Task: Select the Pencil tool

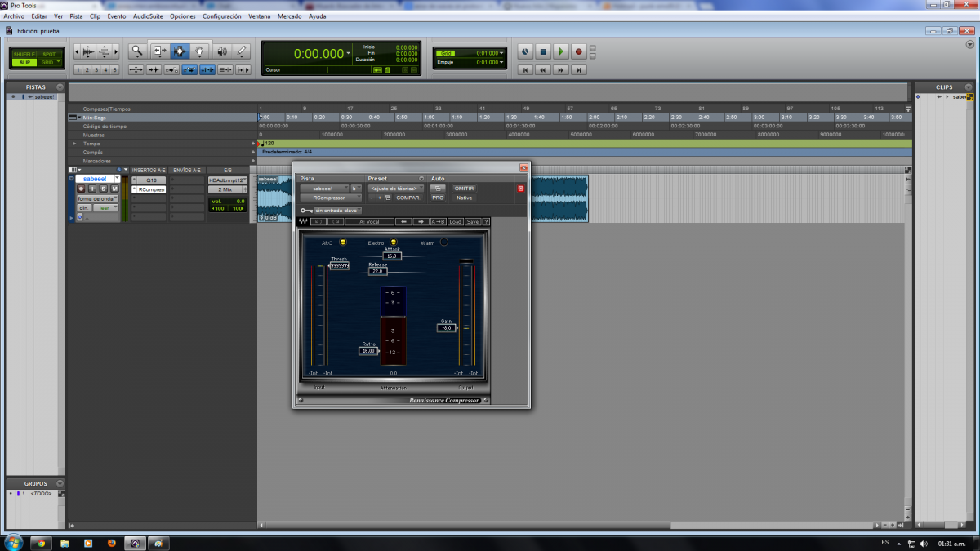Action: (242, 51)
